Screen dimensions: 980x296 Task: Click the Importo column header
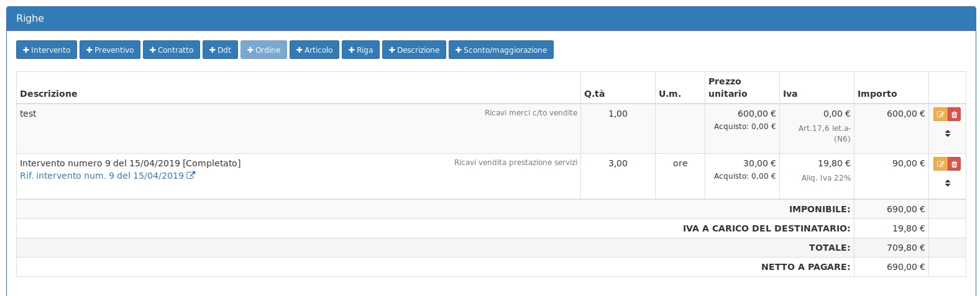click(x=877, y=94)
